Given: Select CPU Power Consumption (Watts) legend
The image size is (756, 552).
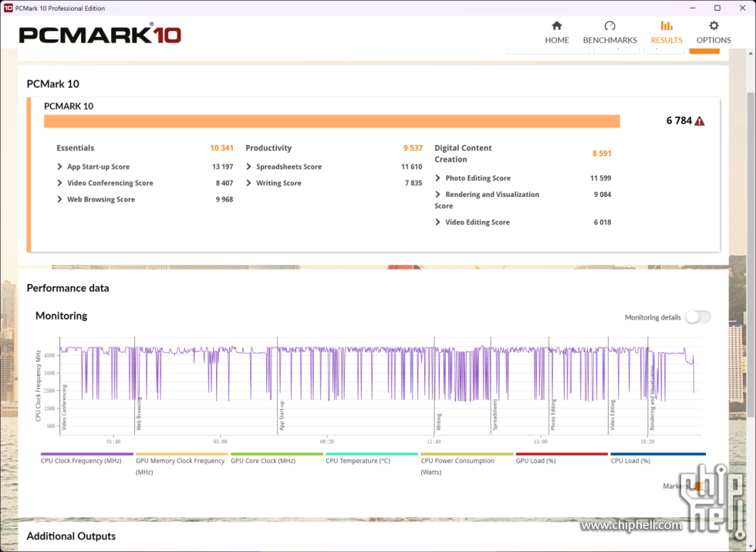Looking at the screenshot, I should tap(466, 464).
